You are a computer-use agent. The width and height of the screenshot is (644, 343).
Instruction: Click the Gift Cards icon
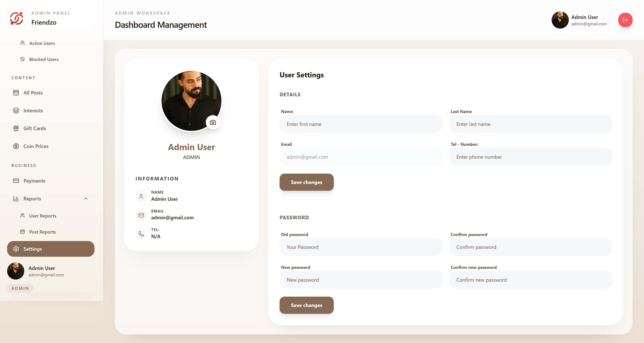pyautogui.click(x=16, y=128)
